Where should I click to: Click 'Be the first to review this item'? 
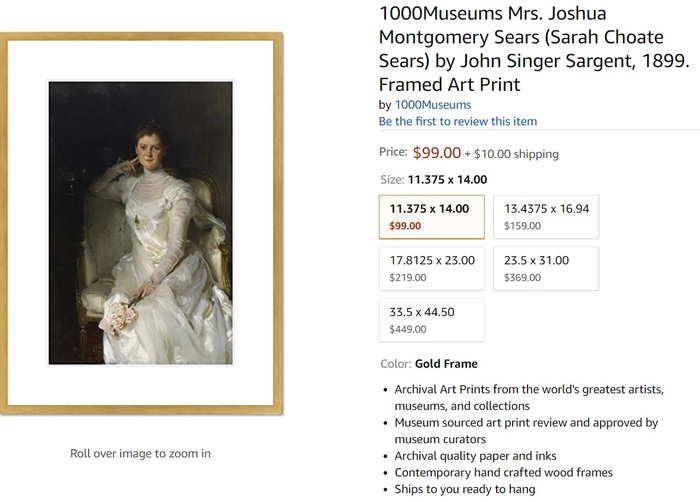tap(457, 121)
